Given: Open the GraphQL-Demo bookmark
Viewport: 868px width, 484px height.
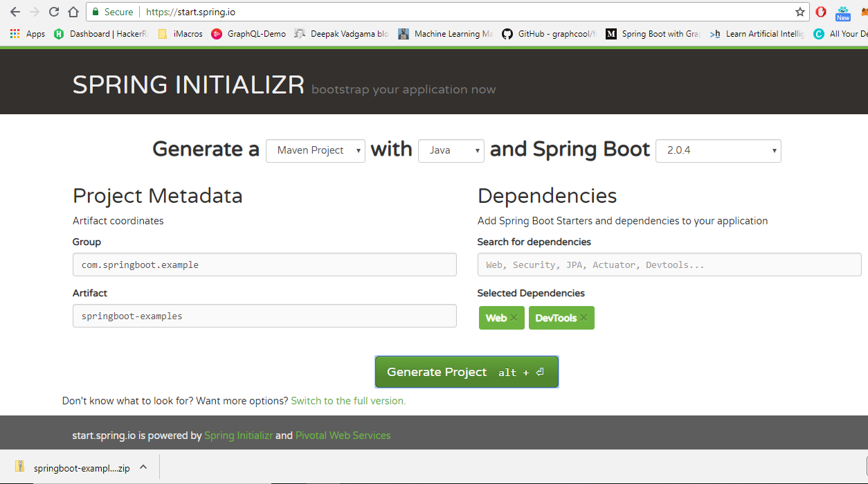Looking at the screenshot, I should tap(248, 34).
